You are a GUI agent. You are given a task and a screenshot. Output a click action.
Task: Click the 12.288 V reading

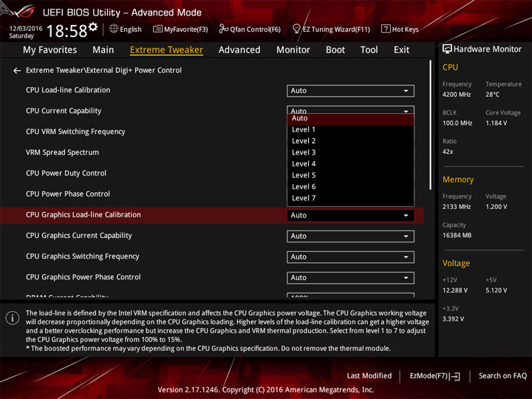(x=454, y=290)
